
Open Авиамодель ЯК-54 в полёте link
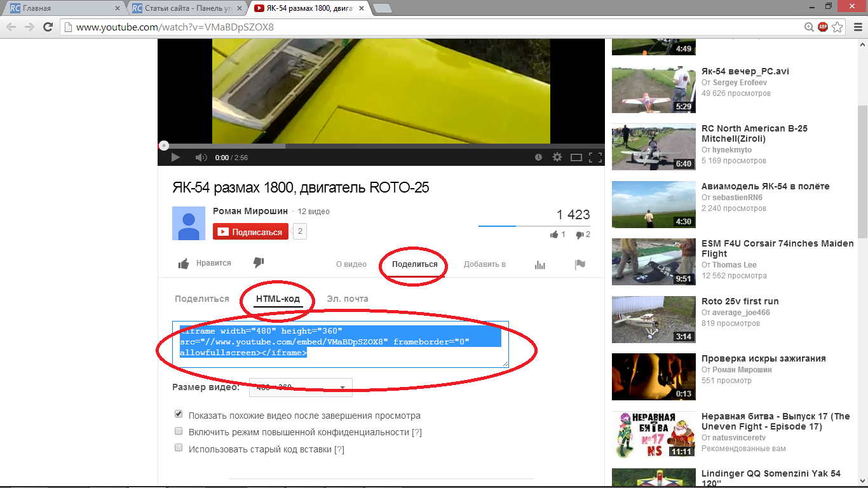coord(766,186)
